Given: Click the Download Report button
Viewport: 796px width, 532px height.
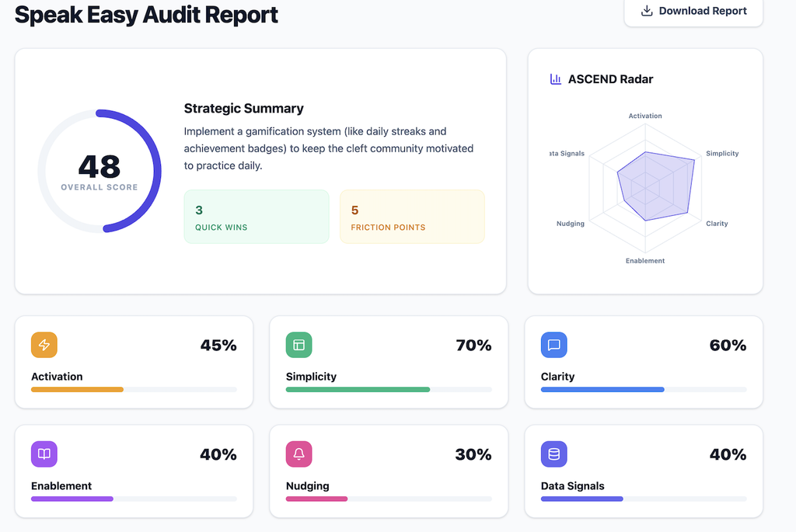Looking at the screenshot, I should tap(693, 12).
